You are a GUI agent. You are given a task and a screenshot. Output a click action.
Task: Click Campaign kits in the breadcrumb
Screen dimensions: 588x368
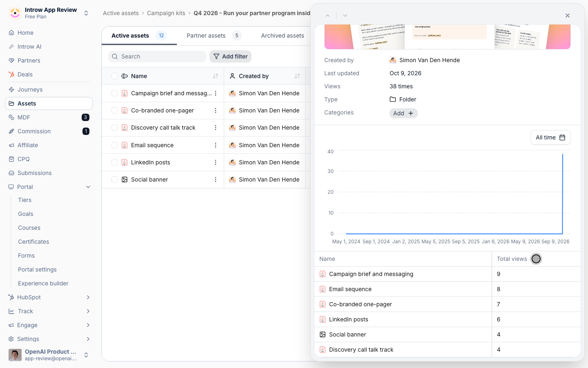(x=166, y=13)
